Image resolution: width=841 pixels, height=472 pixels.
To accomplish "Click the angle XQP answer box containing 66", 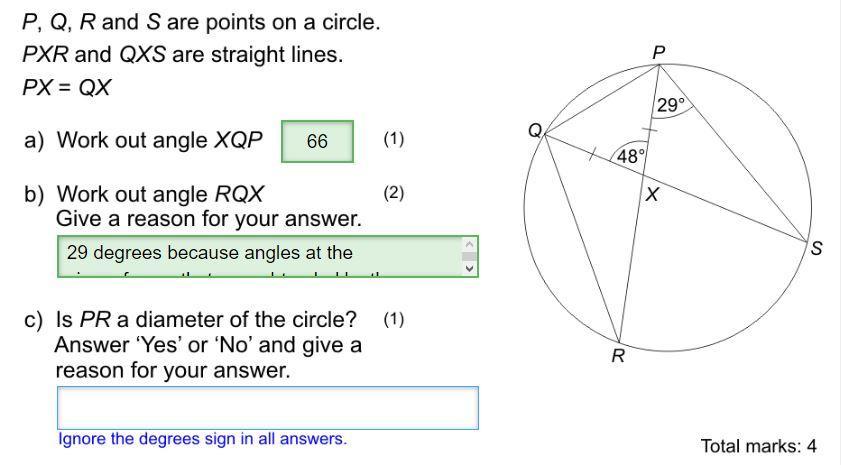I will (318, 142).
